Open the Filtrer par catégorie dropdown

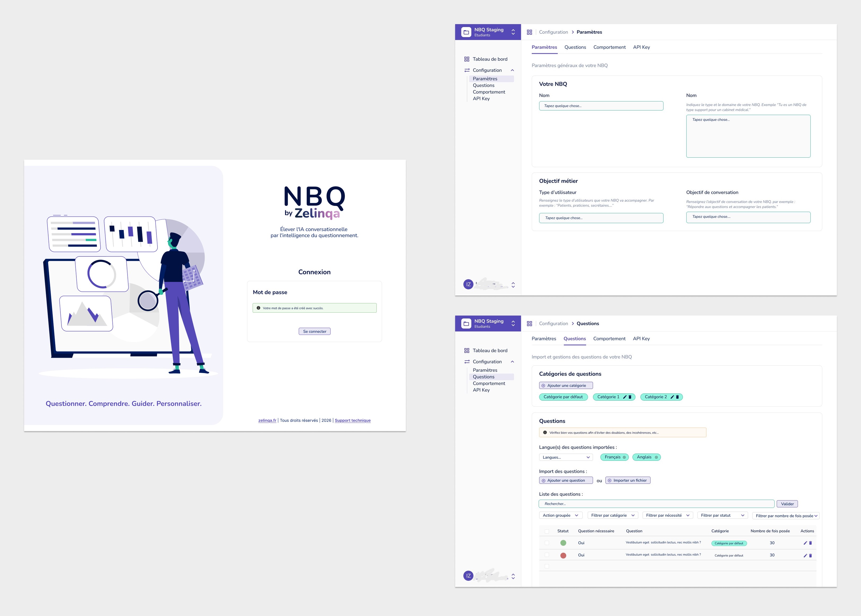pos(613,515)
